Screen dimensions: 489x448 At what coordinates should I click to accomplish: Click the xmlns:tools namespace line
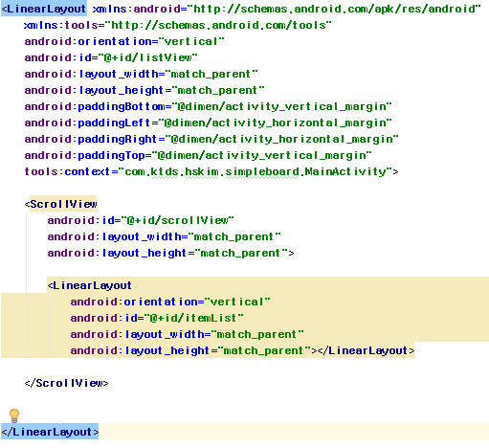click(178, 25)
